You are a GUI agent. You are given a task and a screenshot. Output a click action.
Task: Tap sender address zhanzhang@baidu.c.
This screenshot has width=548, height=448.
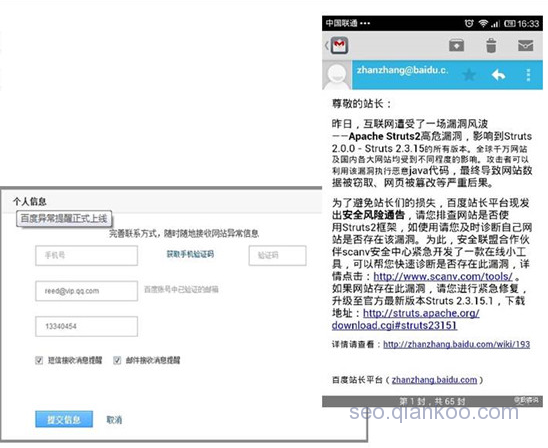pyautogui.click(x=402, y=70)
